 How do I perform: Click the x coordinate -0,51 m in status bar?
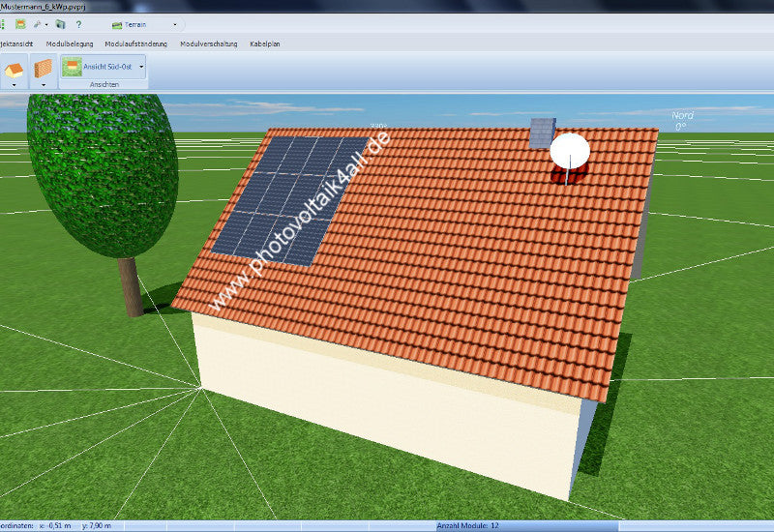click(55, 526)
